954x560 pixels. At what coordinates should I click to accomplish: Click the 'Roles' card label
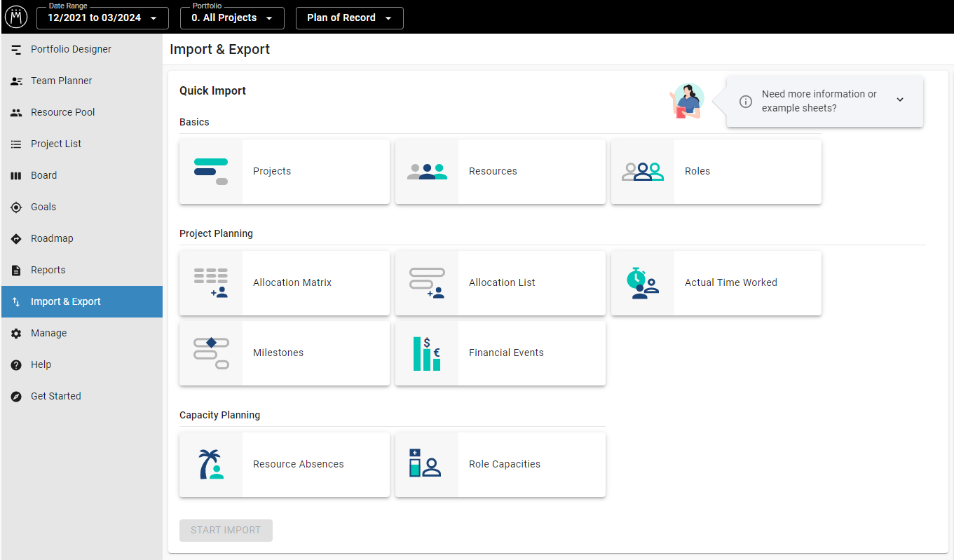coord(697,172)
